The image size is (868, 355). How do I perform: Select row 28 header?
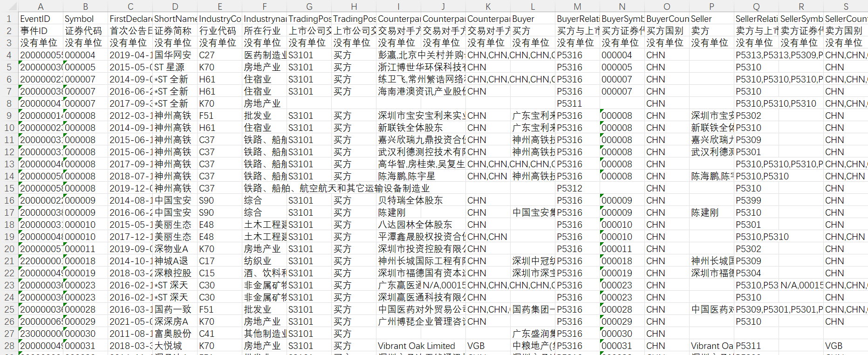pyautogui.click(x=9, y=346)
